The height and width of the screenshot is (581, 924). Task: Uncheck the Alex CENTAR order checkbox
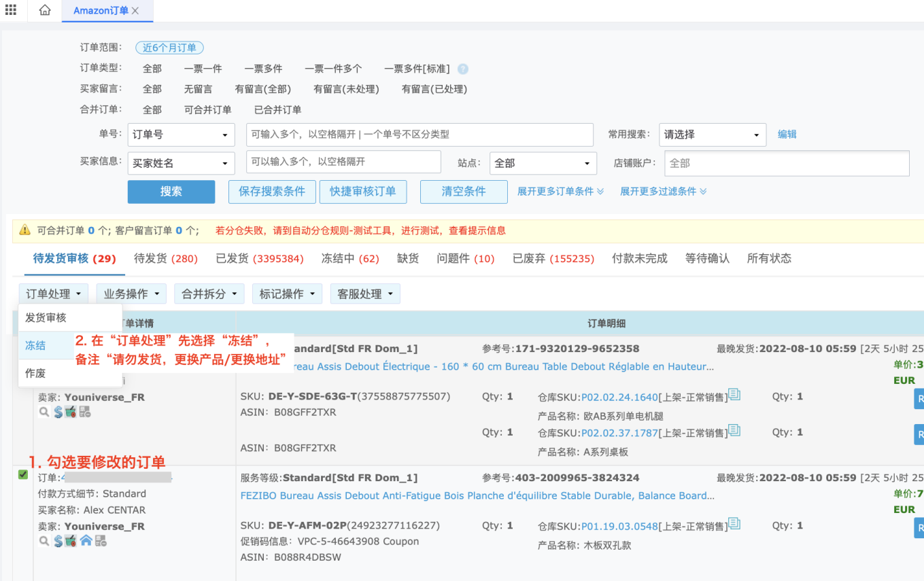23,474
